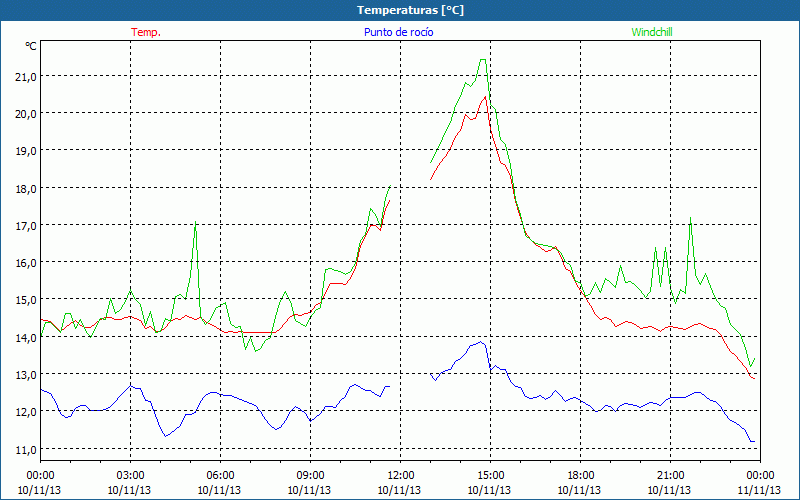
Task: Click the 12,0 y-axis value
Action: tap(25, 412)
